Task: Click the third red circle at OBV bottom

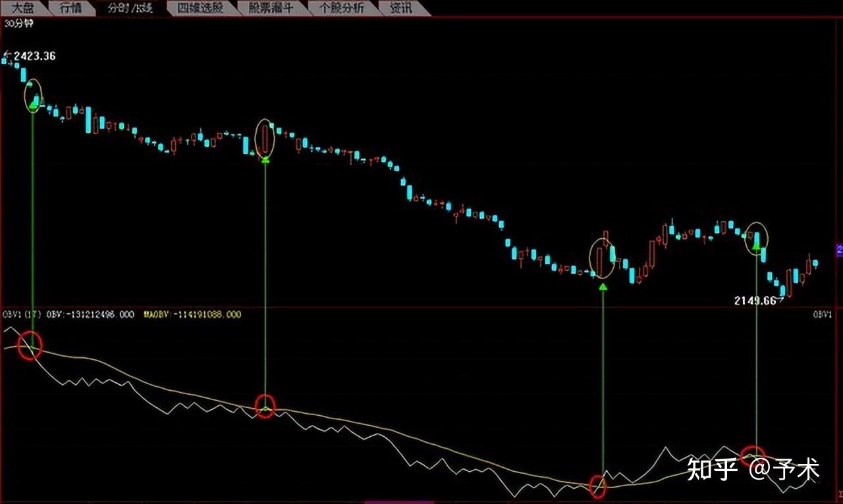Action: point(597,486)
